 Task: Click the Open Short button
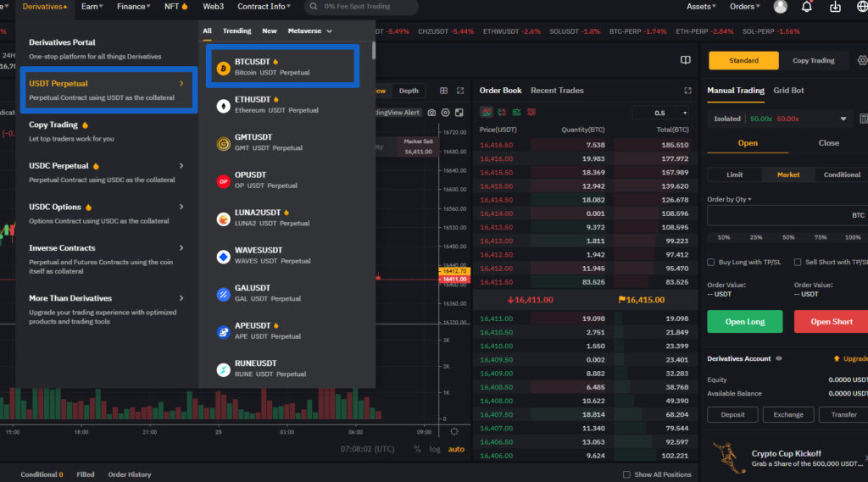(831, 322)
